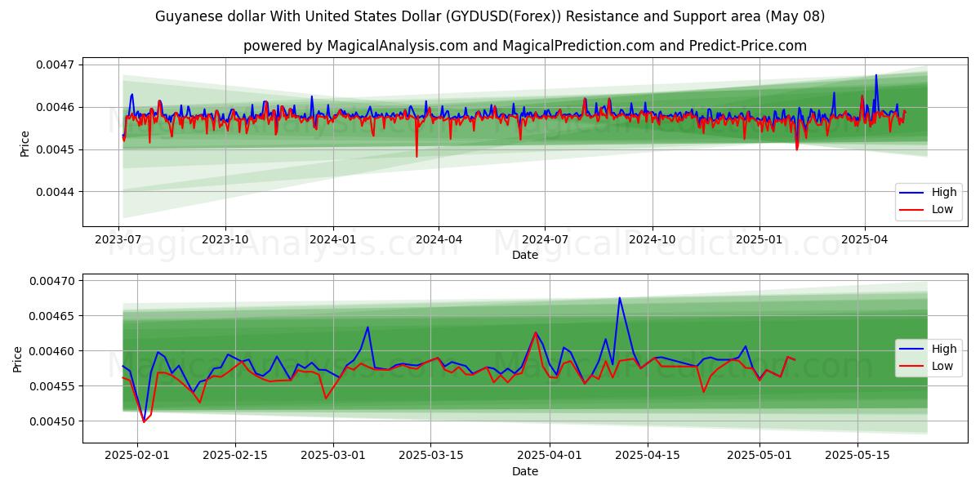This screenshot has height=490, width=980.
Task: Click the 2024-07 x-axis tick label
Action: pos(545,241)
